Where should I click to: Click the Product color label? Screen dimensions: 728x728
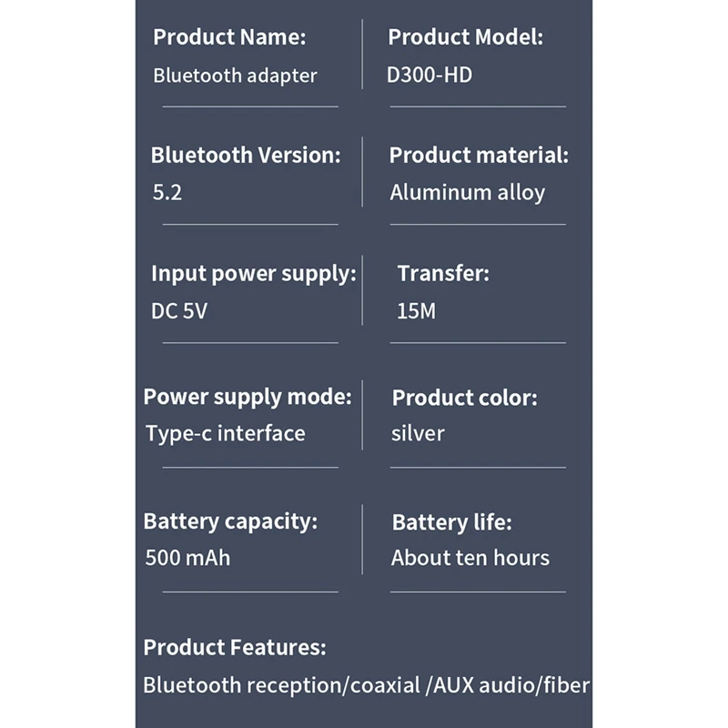point(465,398)
